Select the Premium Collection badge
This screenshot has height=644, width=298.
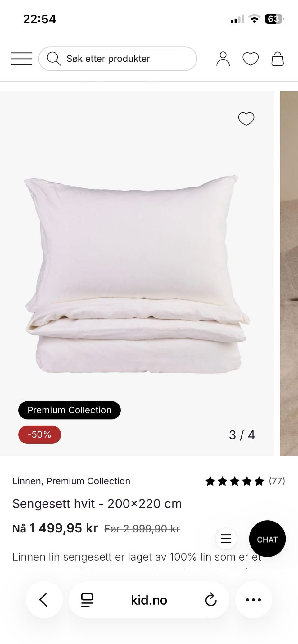(70, 410)
